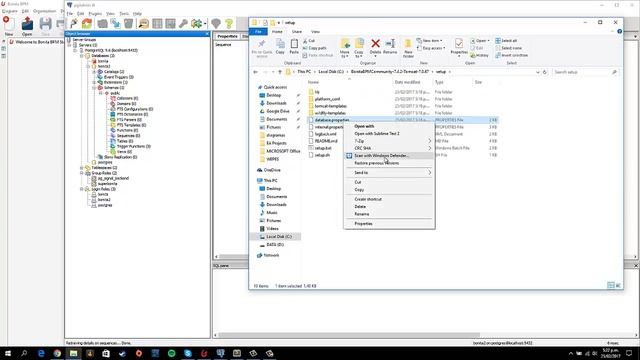Select Properties in the context menu
This screenshot has height=360, width=640.
(x=363, y=224)
